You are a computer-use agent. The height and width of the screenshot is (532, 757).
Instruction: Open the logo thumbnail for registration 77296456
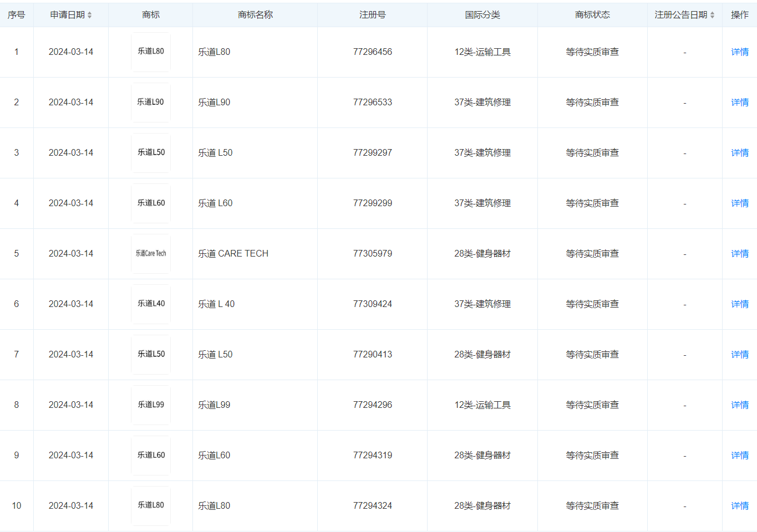coord(151,52)
